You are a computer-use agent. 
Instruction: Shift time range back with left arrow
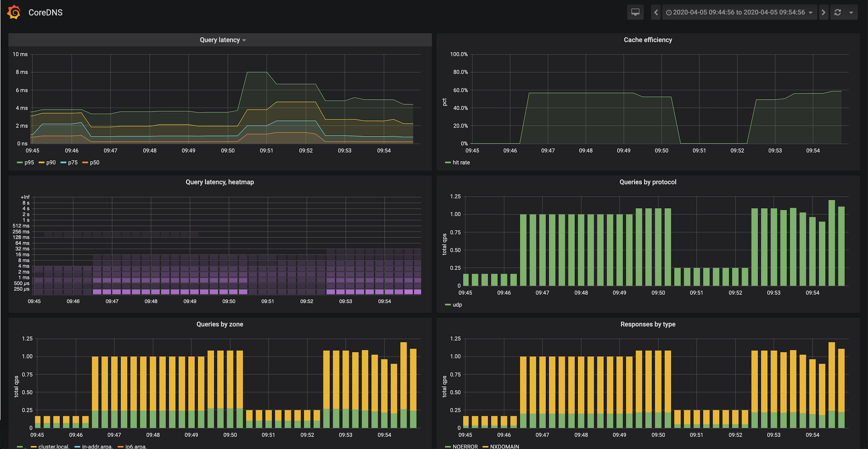656,12
